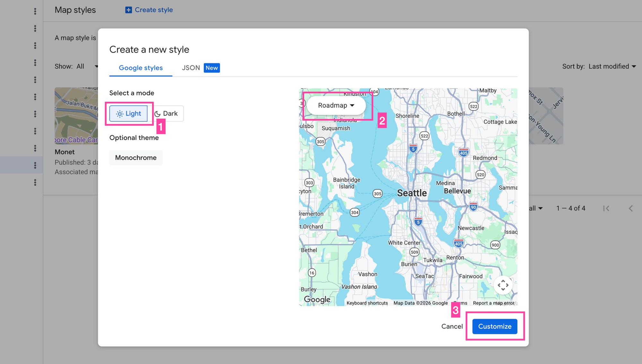Click the Bellevue label on the map
Image resolution: width=642 pixels, height=364 pixels.
(457, 191)
